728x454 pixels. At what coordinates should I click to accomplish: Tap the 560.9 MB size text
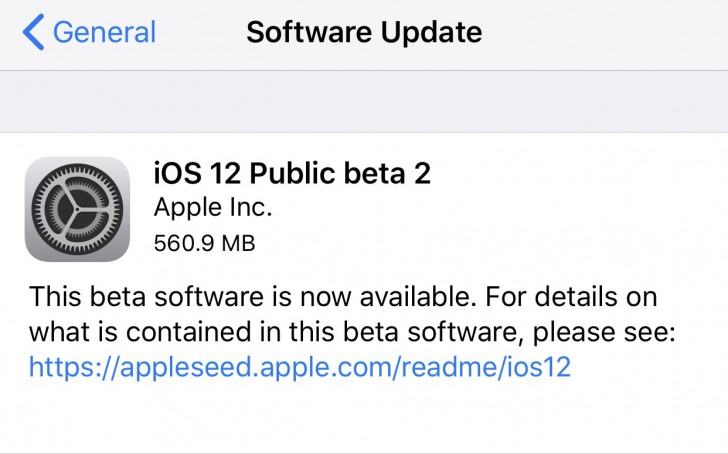(204, 243)
